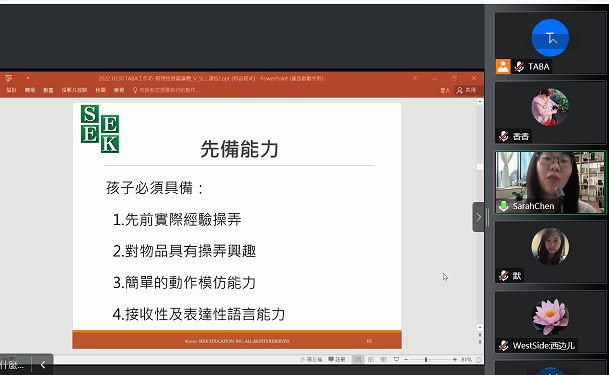Switch to Slide Sorter view icon
This screenshot has height=375, width=609.
coord(371,359)
